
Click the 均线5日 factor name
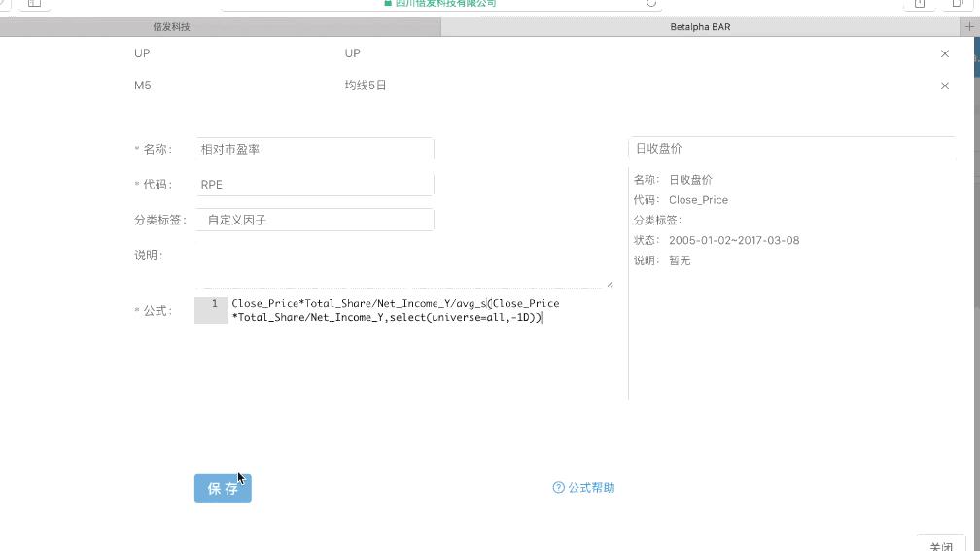366,85
